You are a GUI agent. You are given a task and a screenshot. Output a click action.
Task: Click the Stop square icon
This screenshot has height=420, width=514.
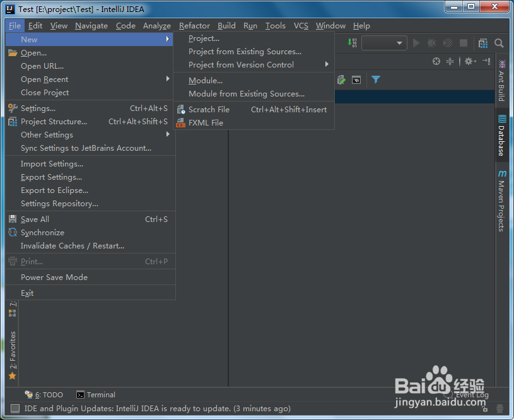pos(463,43)
